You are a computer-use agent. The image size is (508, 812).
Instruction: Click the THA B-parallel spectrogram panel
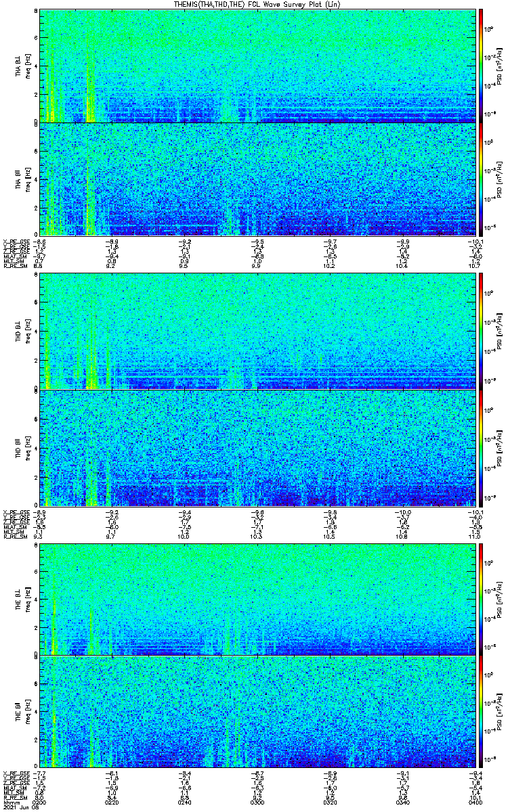(x=257, y=179)
